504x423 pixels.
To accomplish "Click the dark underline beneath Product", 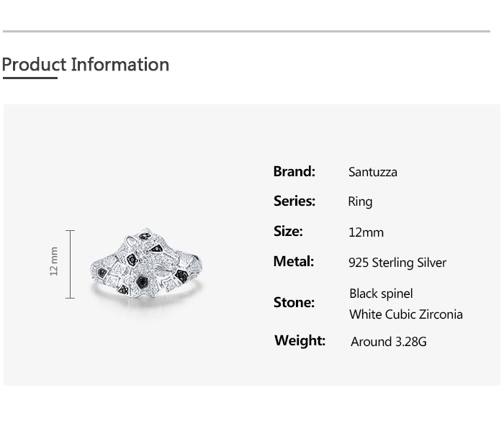I will [x=30, y=78].
